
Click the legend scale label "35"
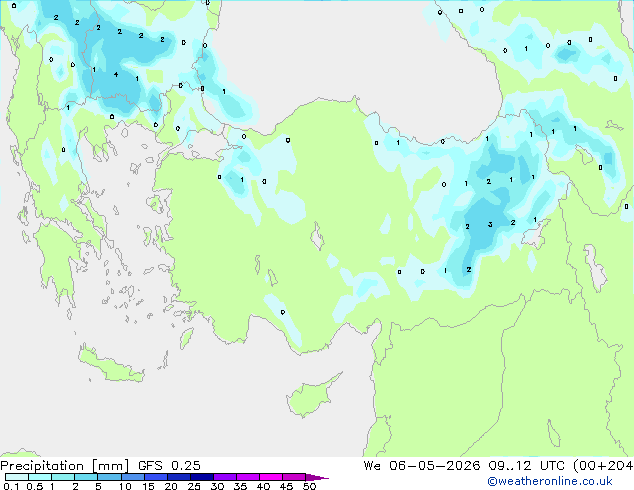[x=240, y=486]
